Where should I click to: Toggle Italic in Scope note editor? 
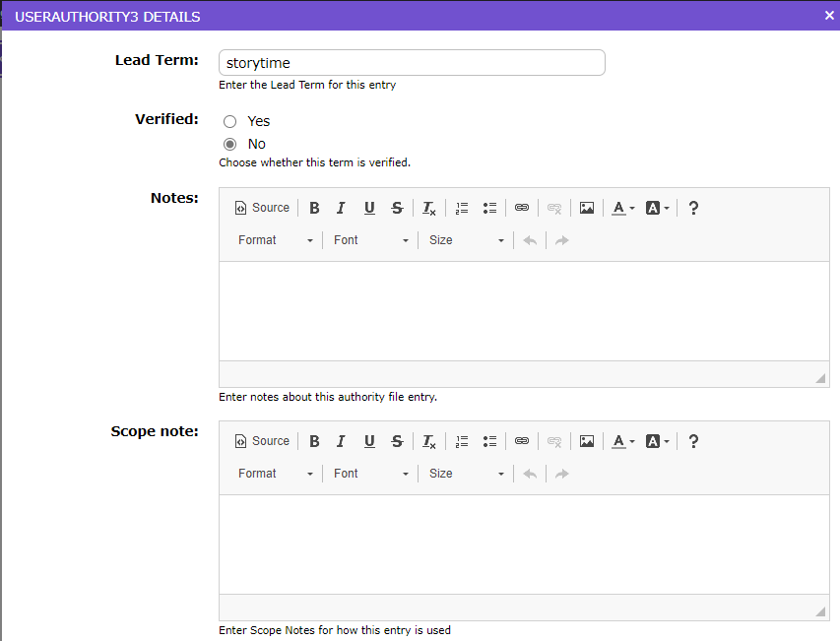341,441
